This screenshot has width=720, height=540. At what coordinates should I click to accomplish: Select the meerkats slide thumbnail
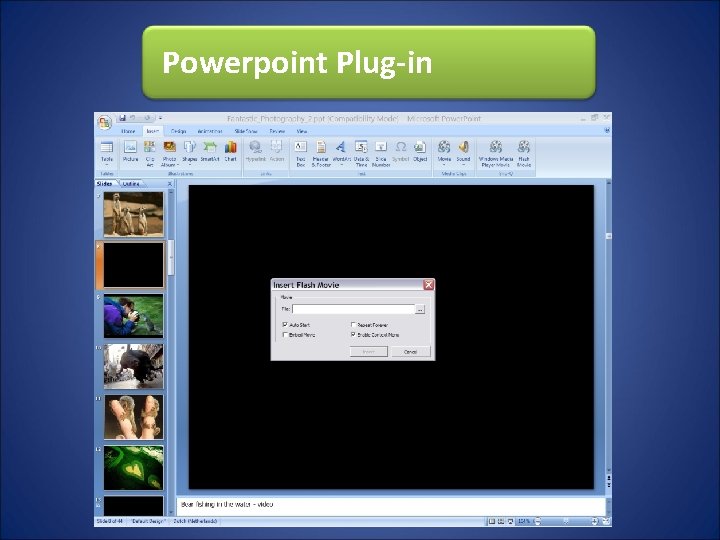(133, 214)
